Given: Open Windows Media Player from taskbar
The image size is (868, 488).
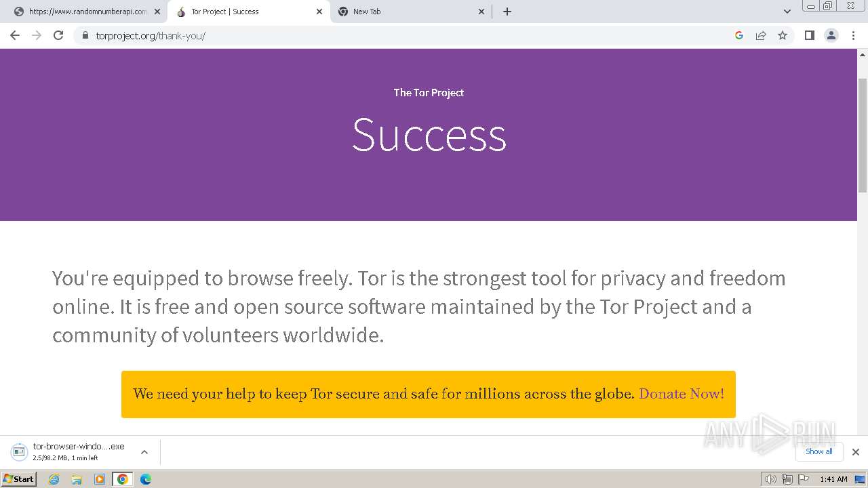Looking at the screenshot, I should (100, 479).
